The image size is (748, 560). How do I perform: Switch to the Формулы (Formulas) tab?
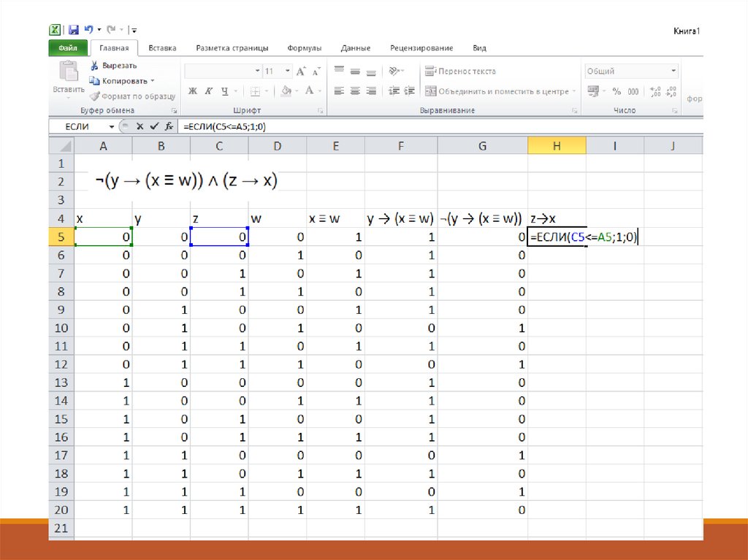click(x=304, y=48)
